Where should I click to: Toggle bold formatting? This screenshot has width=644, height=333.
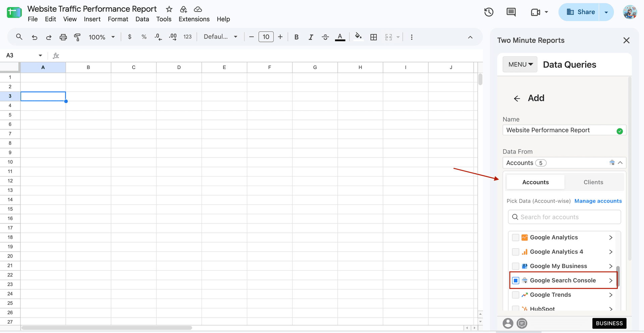(x=297, y=37)
